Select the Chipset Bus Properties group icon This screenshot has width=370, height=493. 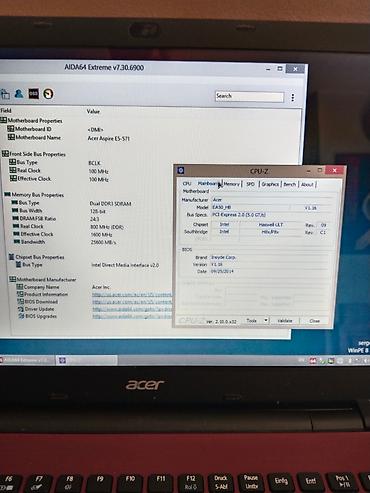pos(11,257)
